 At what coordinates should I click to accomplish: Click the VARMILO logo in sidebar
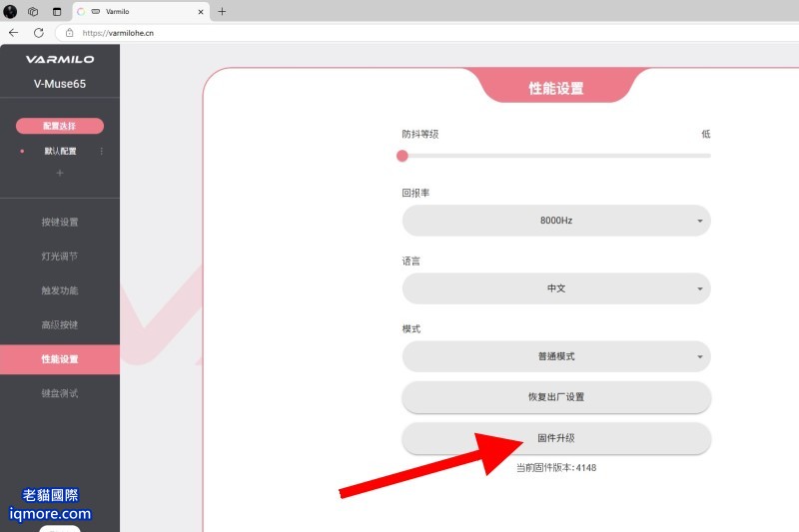[60, 60]
